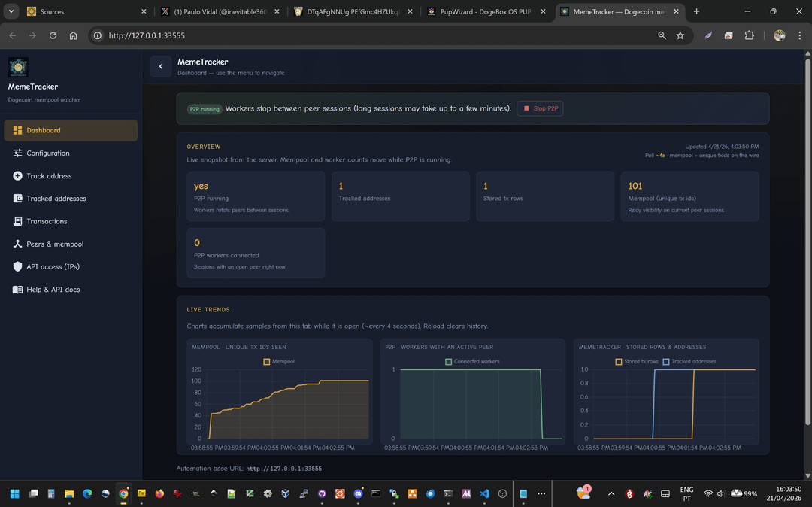
Task: Click the Track address plus icon
Action: click(18, 176)
